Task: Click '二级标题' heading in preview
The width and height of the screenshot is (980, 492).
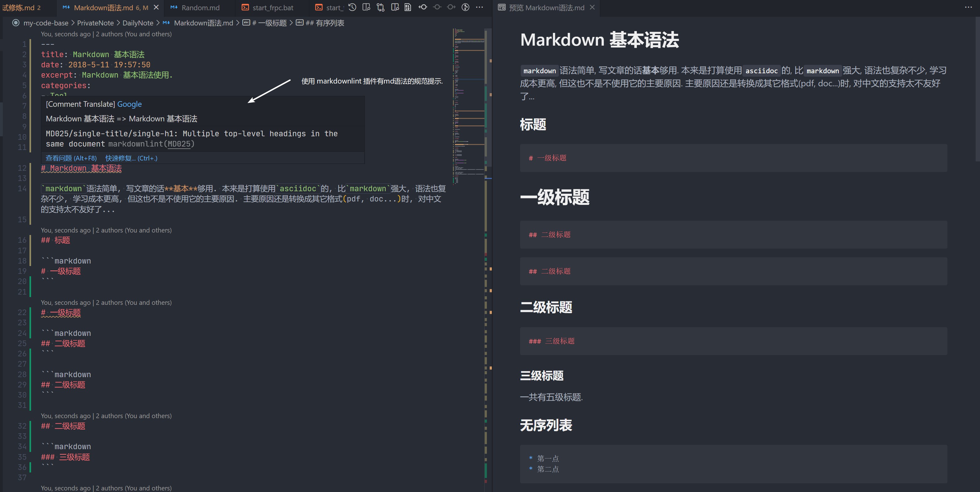Action: pos(546,307)
